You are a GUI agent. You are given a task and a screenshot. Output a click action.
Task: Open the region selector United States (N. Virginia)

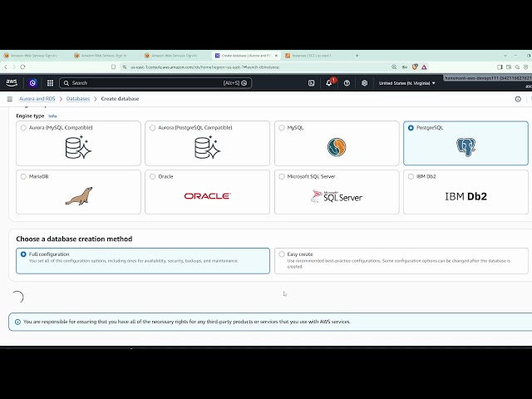pos(406,83)
